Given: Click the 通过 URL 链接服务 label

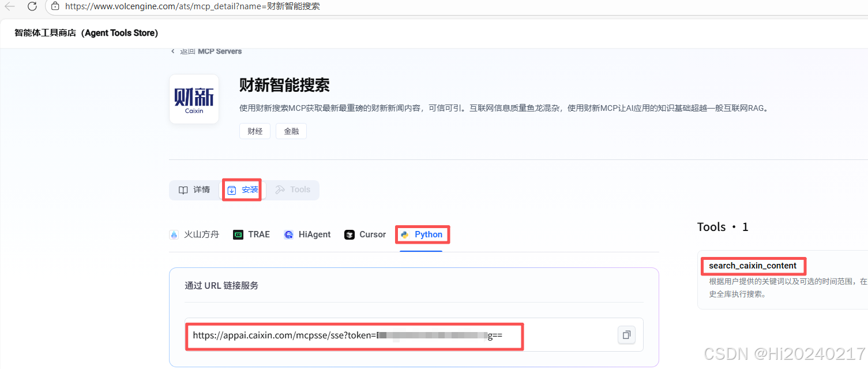Looking at the screenshot, I should tap(221, 285).
